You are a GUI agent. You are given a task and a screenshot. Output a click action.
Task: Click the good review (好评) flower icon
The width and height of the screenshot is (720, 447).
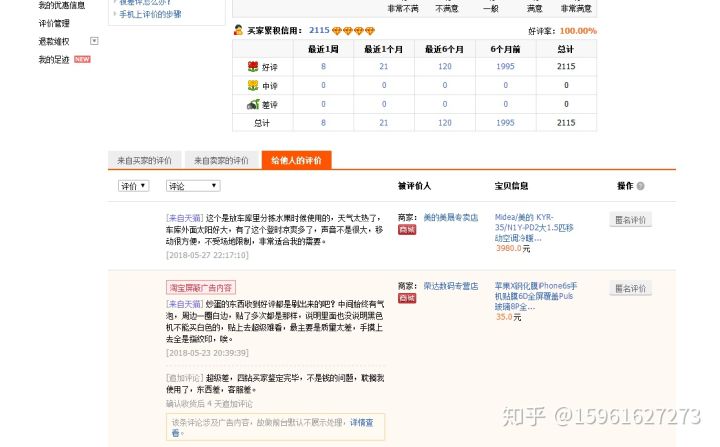tap(253, 66)
